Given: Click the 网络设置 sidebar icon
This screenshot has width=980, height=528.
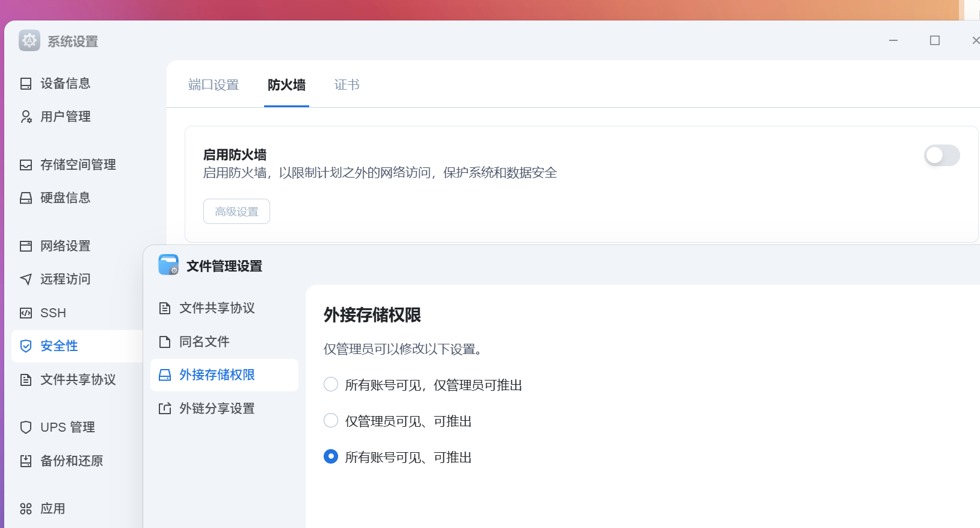Looking at the screenshot, I should coord(26,246).
